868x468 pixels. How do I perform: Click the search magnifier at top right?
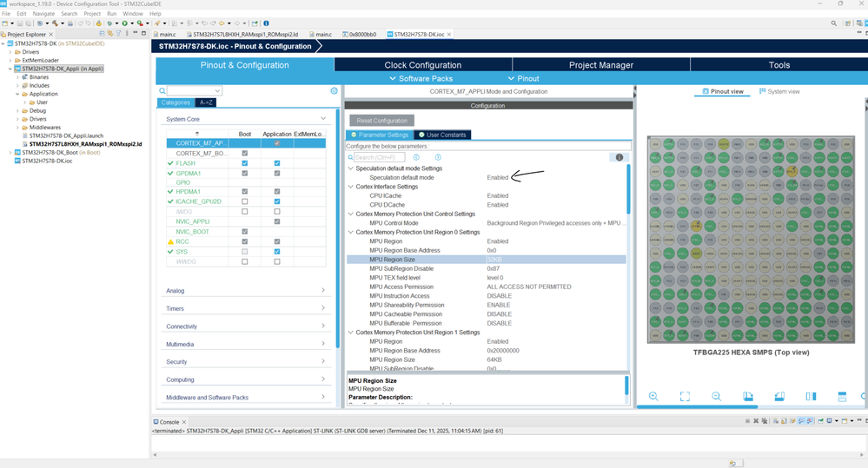pos(833,23)
